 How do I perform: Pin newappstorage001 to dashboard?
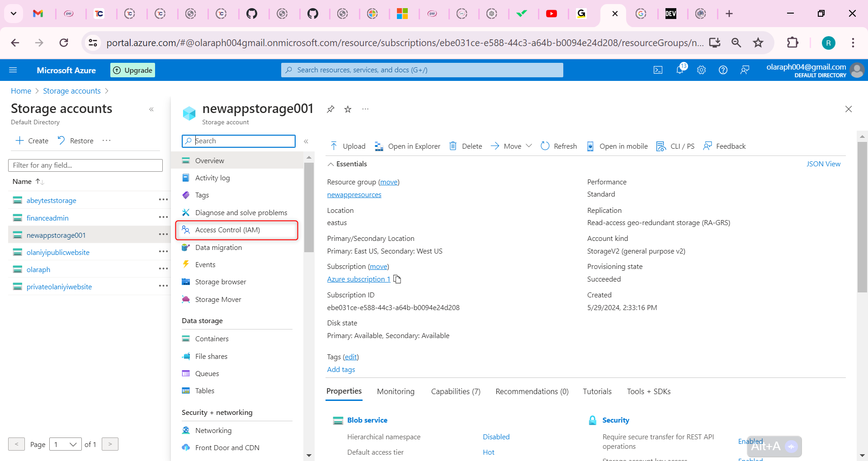point(330,109)
